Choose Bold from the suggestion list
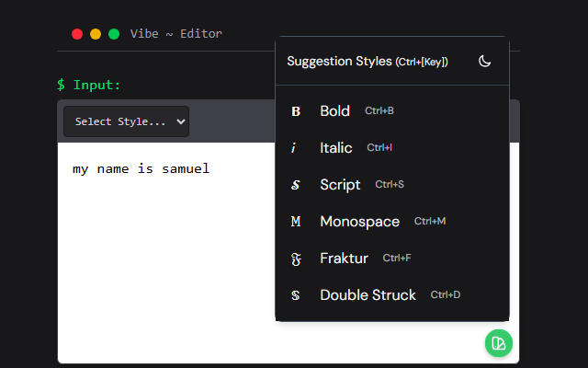The width and height of the screenshot is (588, 368). click(x=335, y=111)
